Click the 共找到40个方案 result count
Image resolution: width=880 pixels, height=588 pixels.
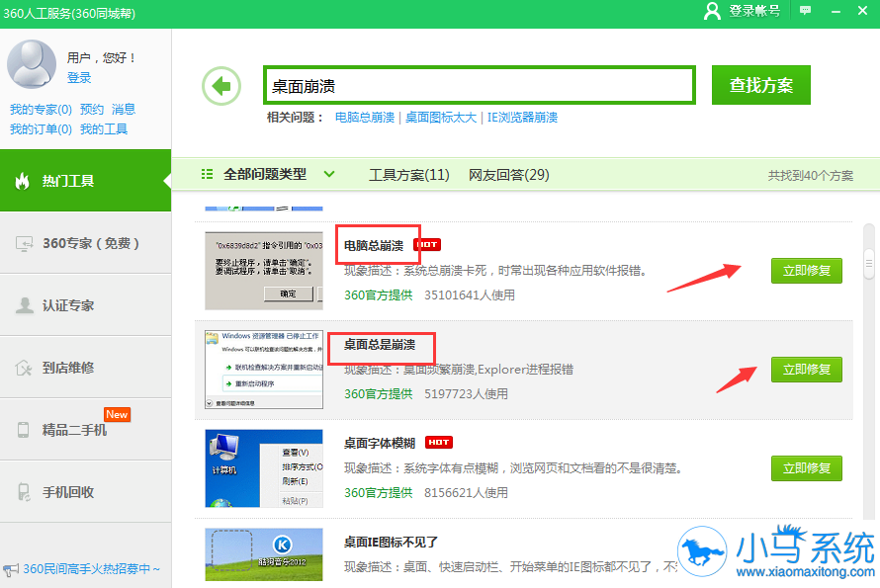[x=811, y=176]
